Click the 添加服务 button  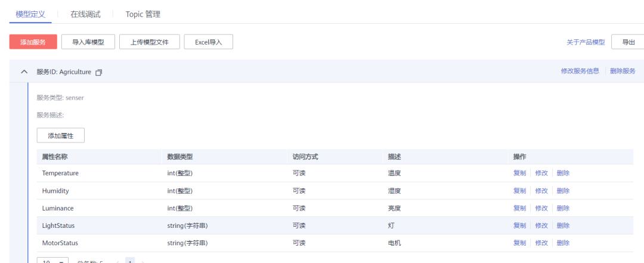[33, 42]
